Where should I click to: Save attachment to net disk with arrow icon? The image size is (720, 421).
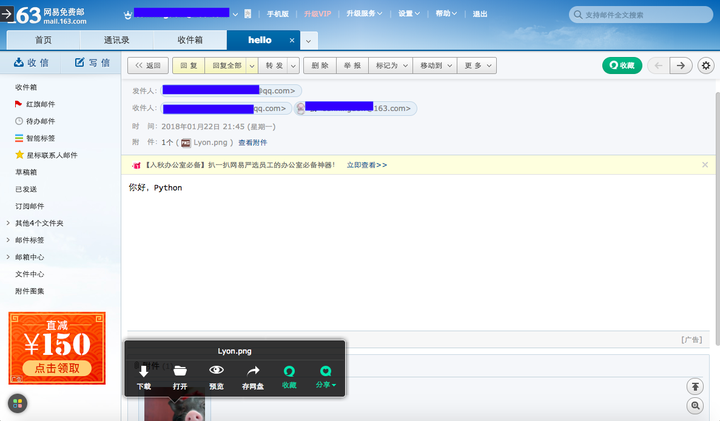tap(253, 370)
